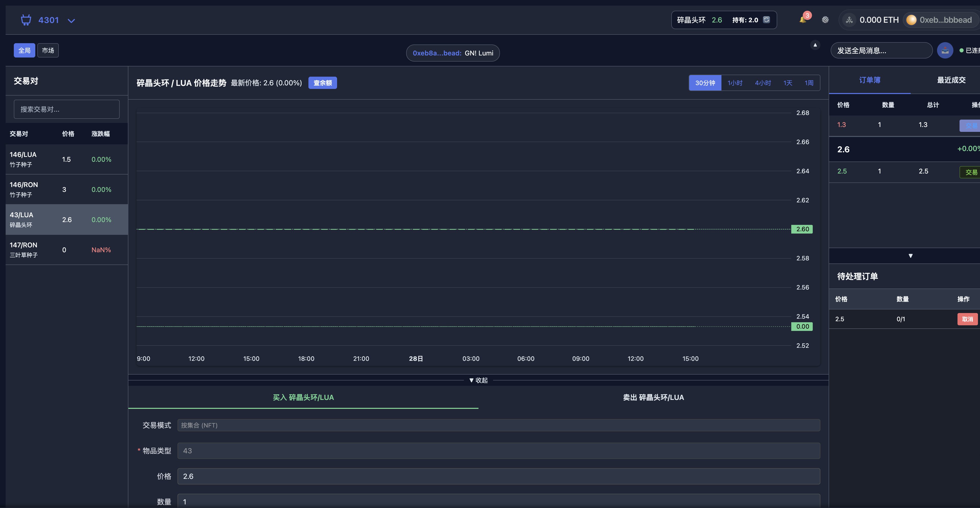Open settings gear icon
The width and height of the screenshot is (980, 508).
(x=825, y=20)
